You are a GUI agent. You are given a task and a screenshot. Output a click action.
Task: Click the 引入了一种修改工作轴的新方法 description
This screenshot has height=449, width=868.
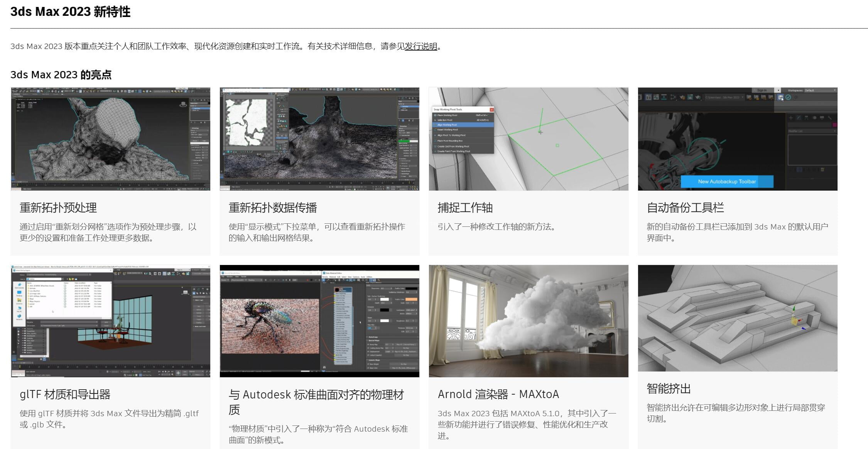496,227
